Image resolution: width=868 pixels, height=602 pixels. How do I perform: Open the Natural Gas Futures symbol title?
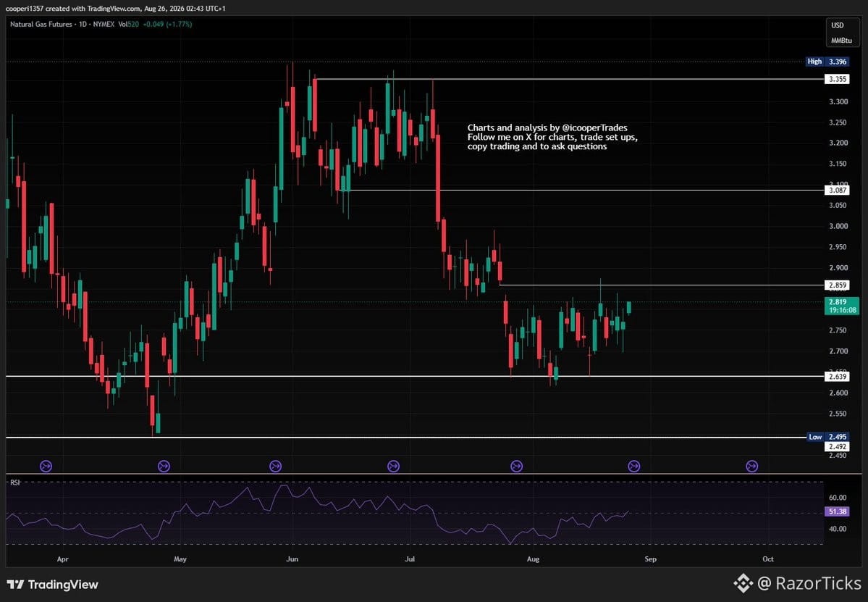pyautogui.click(x=41, y=25)
